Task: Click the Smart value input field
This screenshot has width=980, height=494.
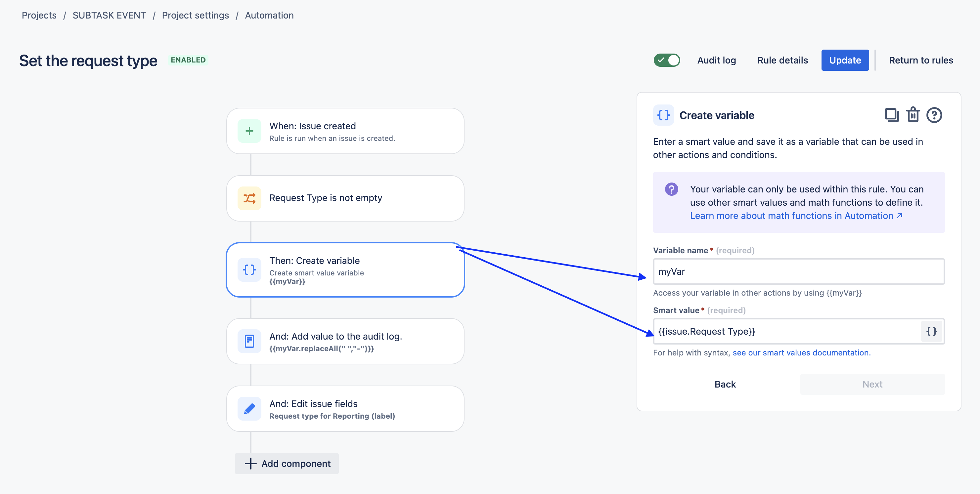Action: tap(787, 331)
